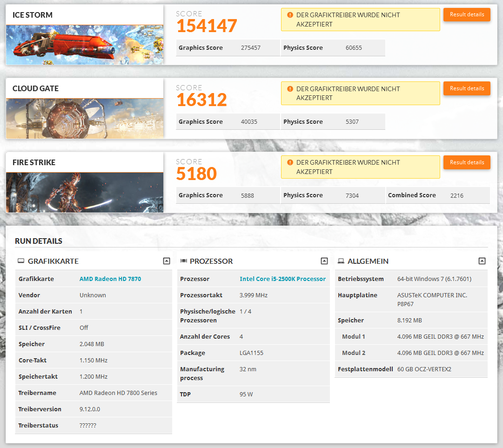Select the Cloud Gate score 16312
The width and height of the screenshot is (503, 448).
pos(202,100)
